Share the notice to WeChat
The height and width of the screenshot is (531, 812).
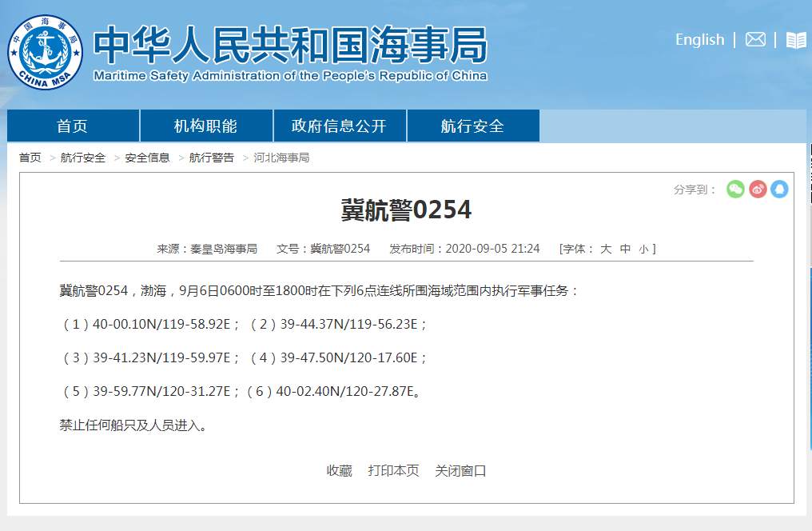point(734,190)
